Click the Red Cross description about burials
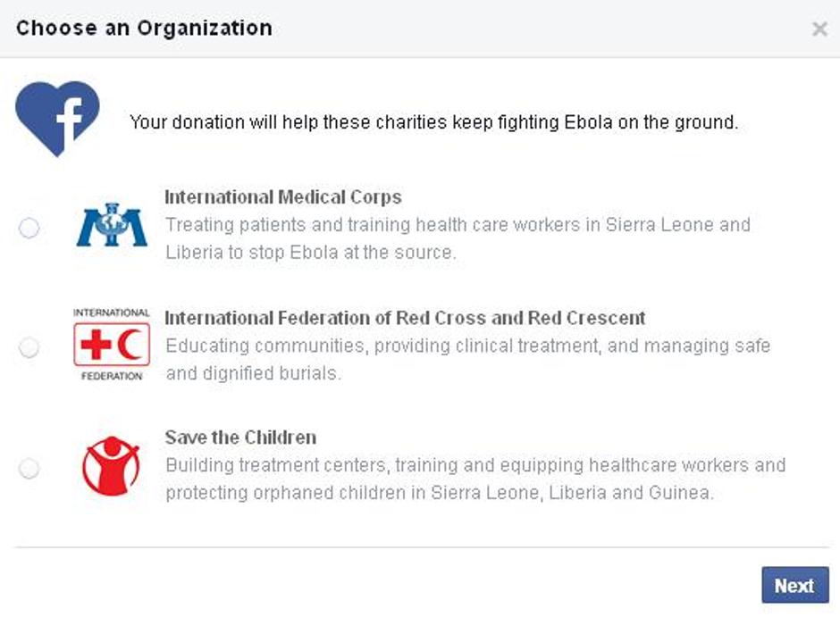840x617 pixels. click(466, 359)
